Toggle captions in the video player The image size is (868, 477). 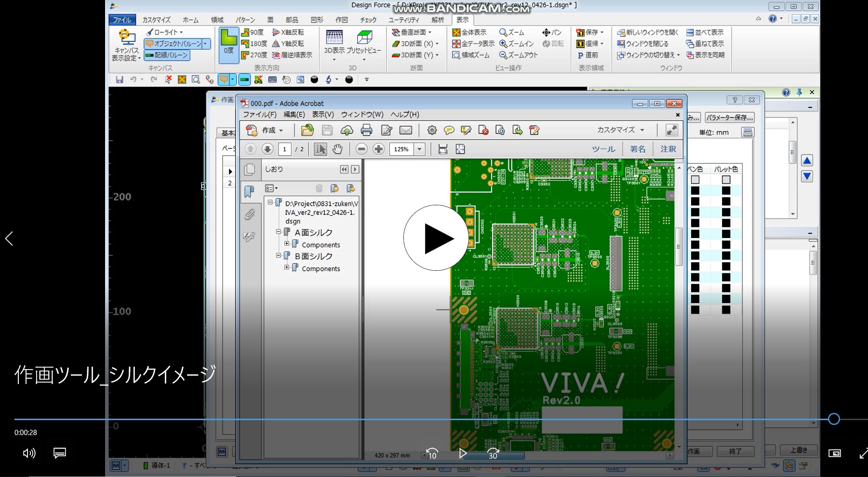click(60, 453)
